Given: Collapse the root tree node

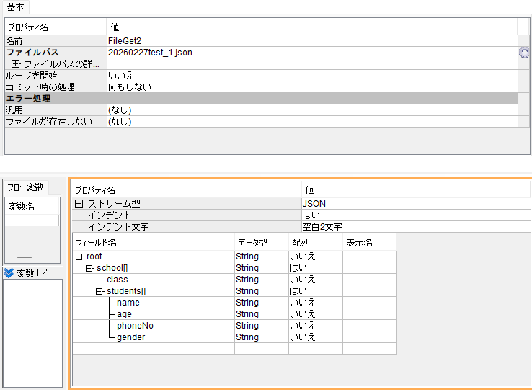Looking at the screenshot, I should pyautogui.click(x=79, y=257).
